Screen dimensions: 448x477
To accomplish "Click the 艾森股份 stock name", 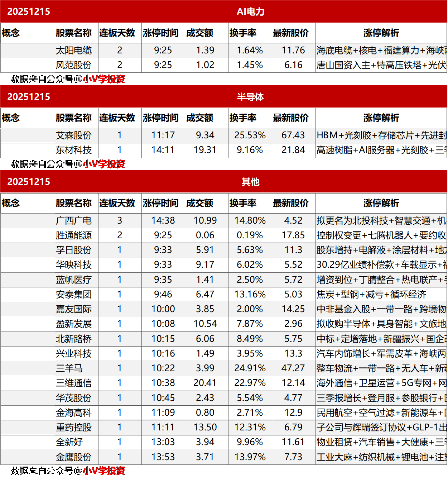I will 74,135.
